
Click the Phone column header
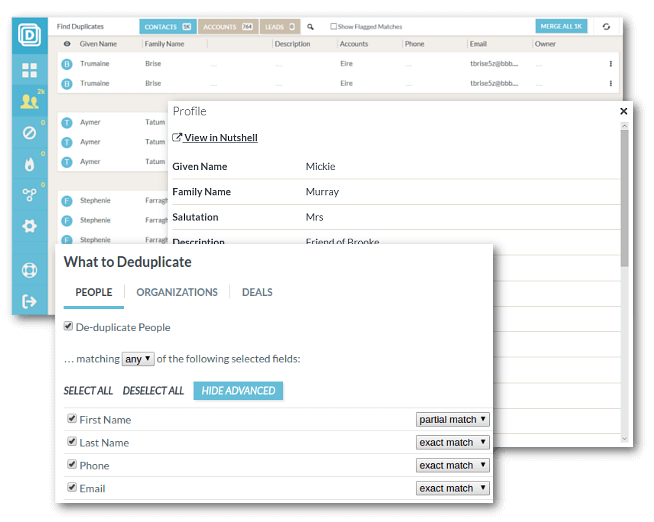tap(414, 44)
